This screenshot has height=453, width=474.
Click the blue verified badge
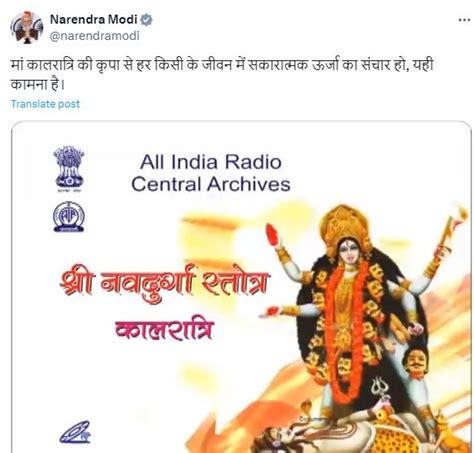pyautogui.click(x=146, y=20)
